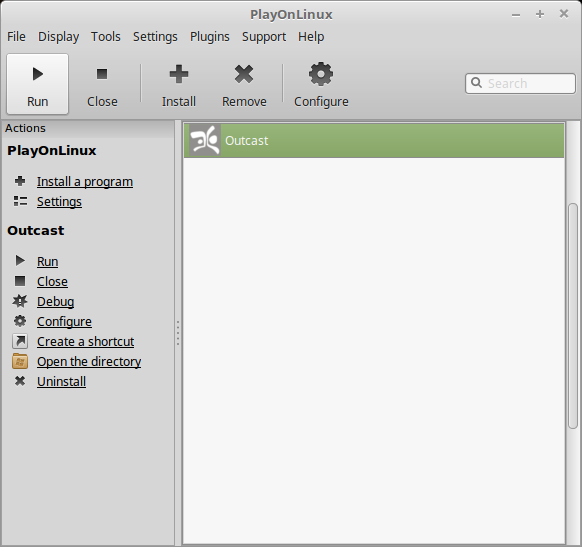582x547 pixels.
Task: Select the Outcast butterfly icon in program list
Action: pyautogui.click(x=205, y=140)
